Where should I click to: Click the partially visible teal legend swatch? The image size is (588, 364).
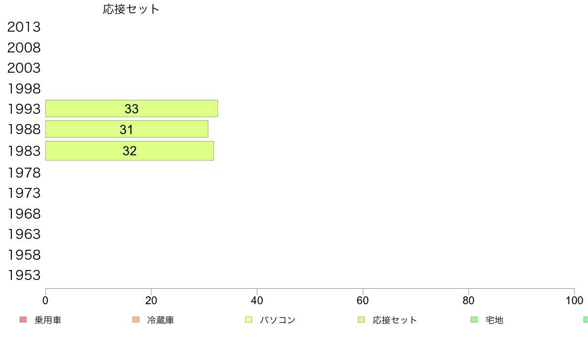586,319
